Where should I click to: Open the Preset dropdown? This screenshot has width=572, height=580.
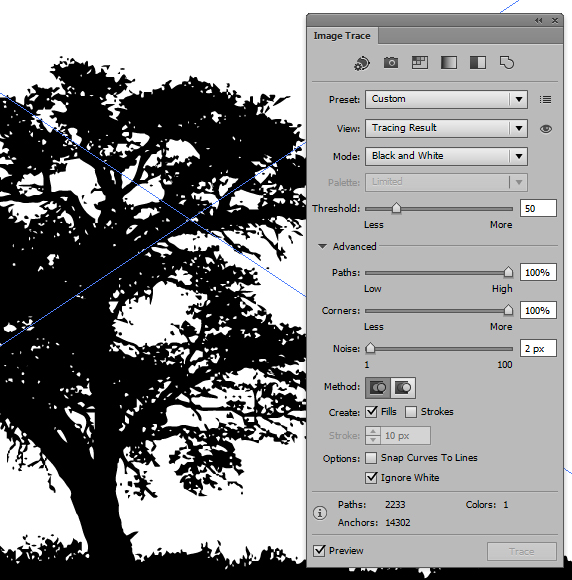pyautogui.click(x=446, y=99)
